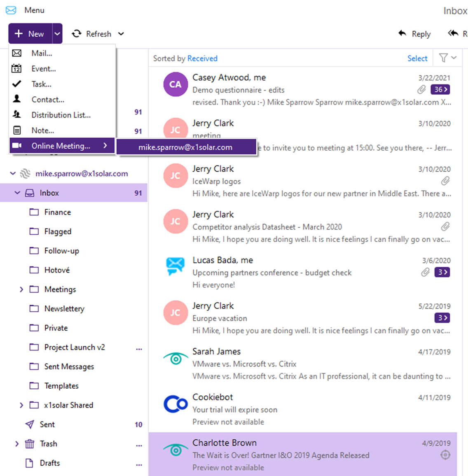This screenshot has height=476, width=468.
Task: Open the Flagged folder
Action: click(58, 232)
